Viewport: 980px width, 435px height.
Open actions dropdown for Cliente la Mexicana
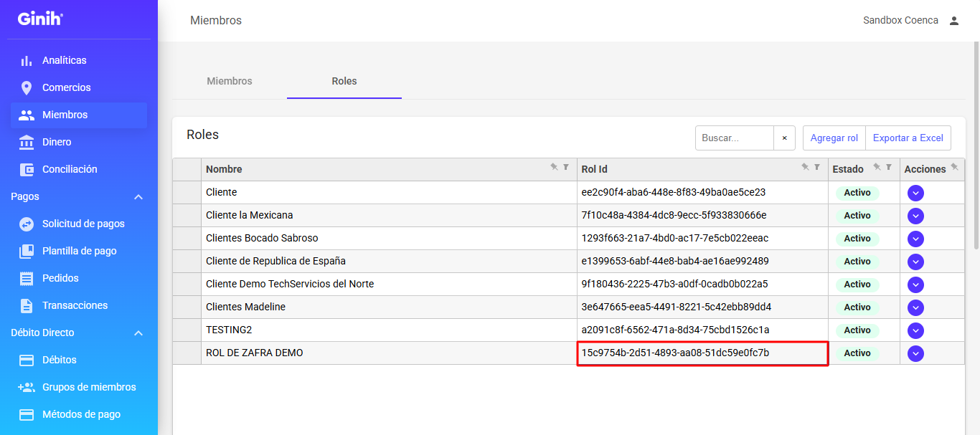(x=915, y=216)
